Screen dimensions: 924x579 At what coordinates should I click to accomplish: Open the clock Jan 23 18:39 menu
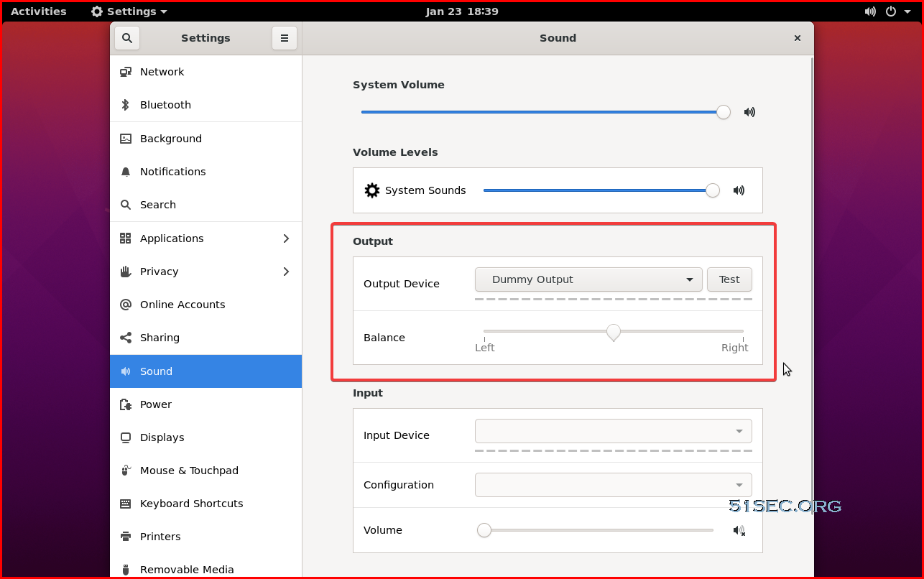(x=462, y=11)
